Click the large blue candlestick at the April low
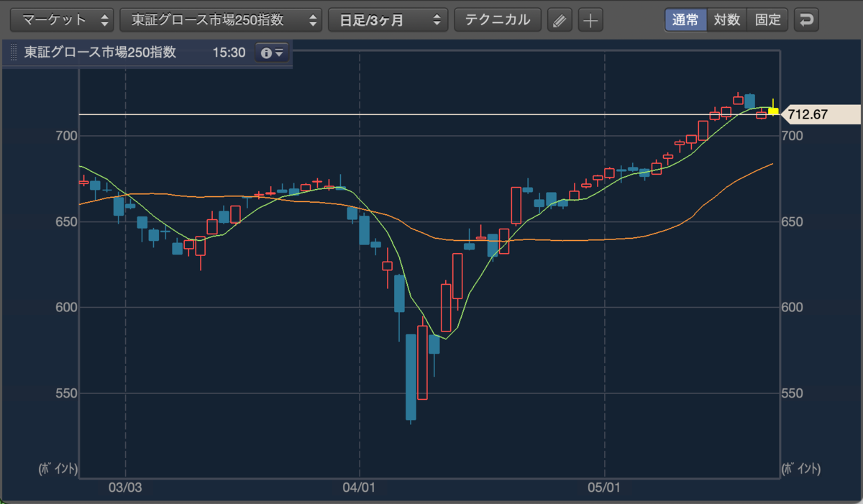Image resolution: width=863 pixels, height=504 pixels. click(x=411, y=377)
